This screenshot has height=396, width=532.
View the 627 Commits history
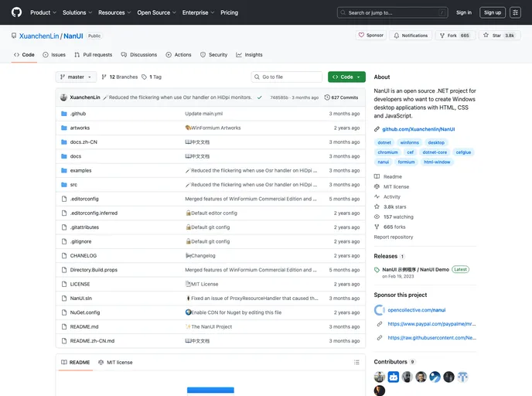click(x=341, y=97)
